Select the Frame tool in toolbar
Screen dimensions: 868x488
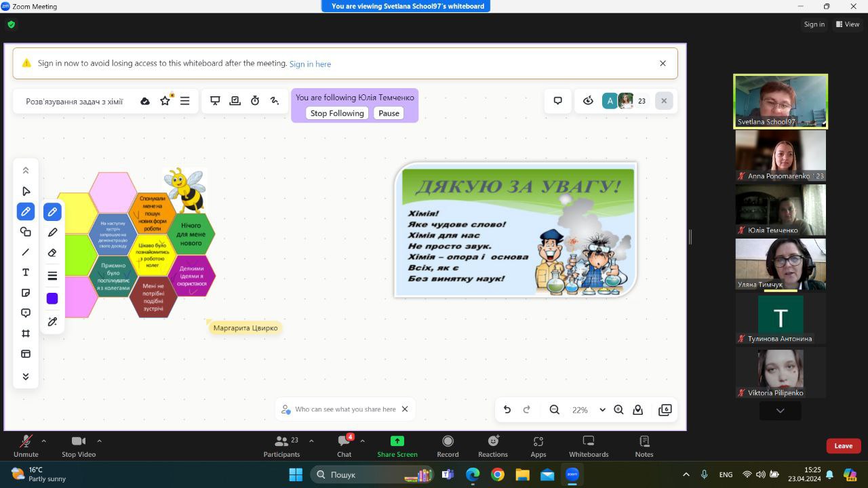coord(26,333)
